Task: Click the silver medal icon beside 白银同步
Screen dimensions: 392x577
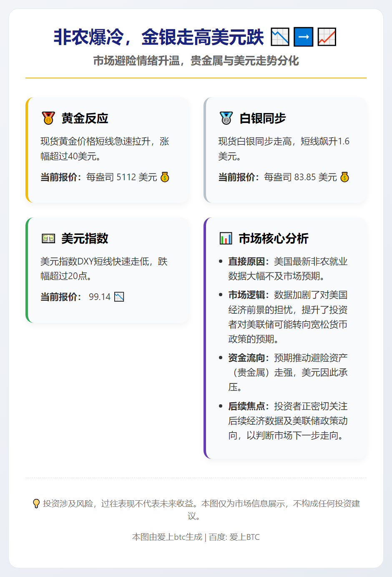Action: tap(226, 118)
